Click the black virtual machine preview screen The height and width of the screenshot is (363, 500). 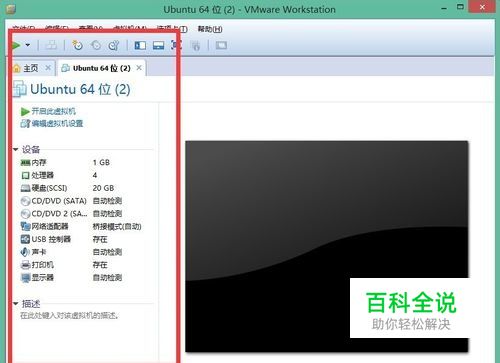click(x=327, y=246)
